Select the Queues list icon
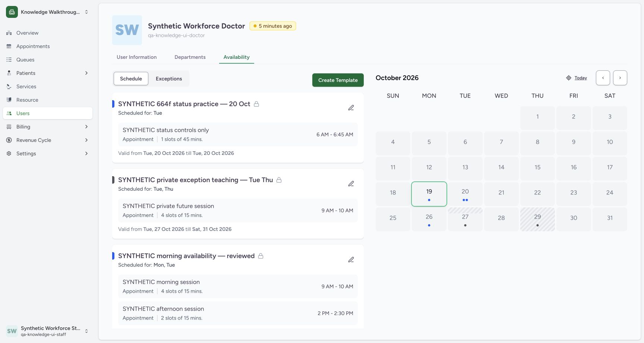 pyautogui.click(x=9, y=60)
